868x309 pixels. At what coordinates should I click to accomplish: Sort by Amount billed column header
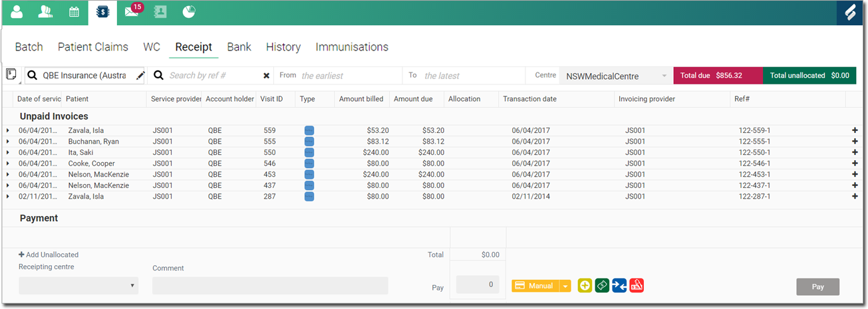click(361, 99)
